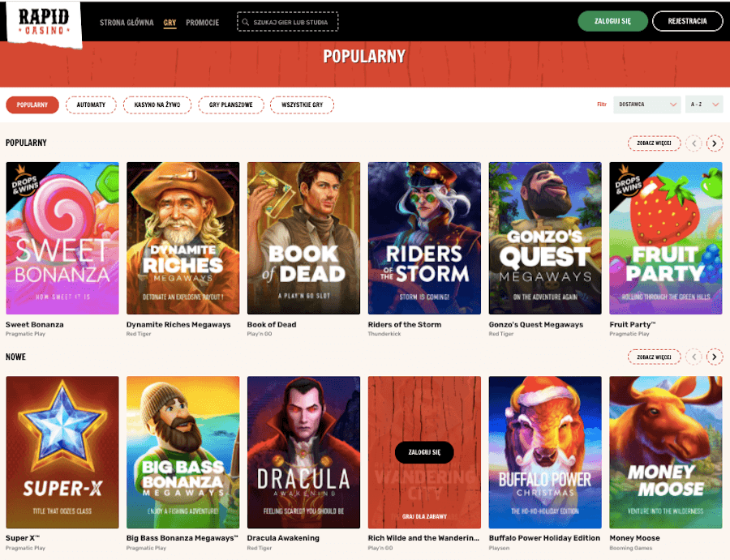Select the Wszystkie gry tab

click(302, 105)
